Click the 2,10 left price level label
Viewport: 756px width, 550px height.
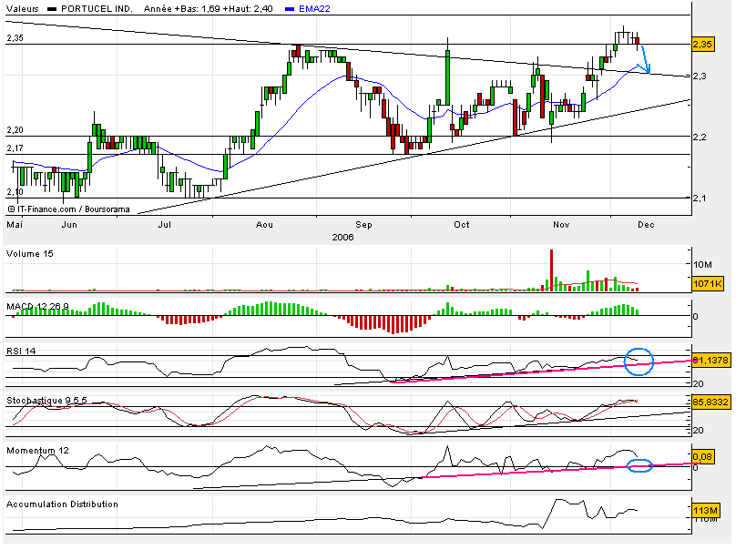point(15,192)
